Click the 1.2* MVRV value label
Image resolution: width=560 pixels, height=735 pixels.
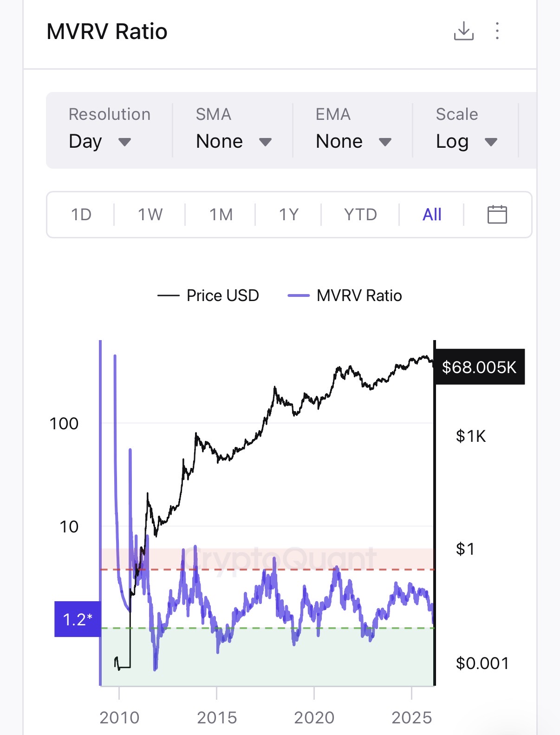click(78, 619)
